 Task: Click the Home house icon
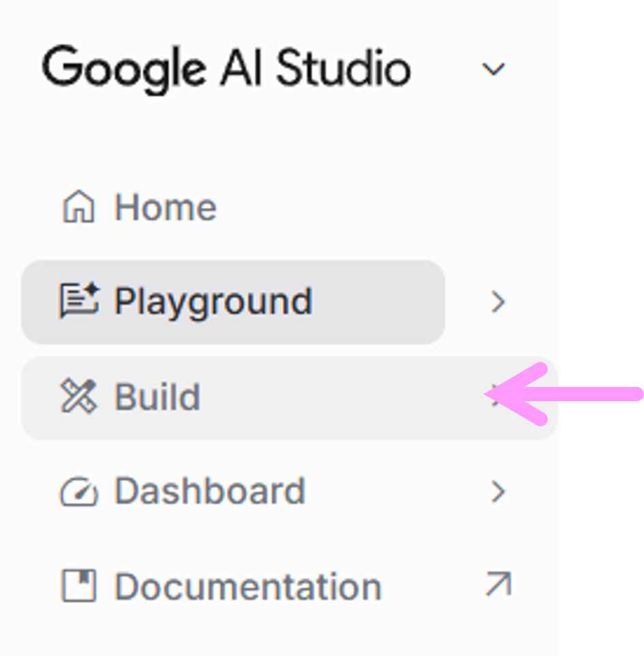(78, 207)
